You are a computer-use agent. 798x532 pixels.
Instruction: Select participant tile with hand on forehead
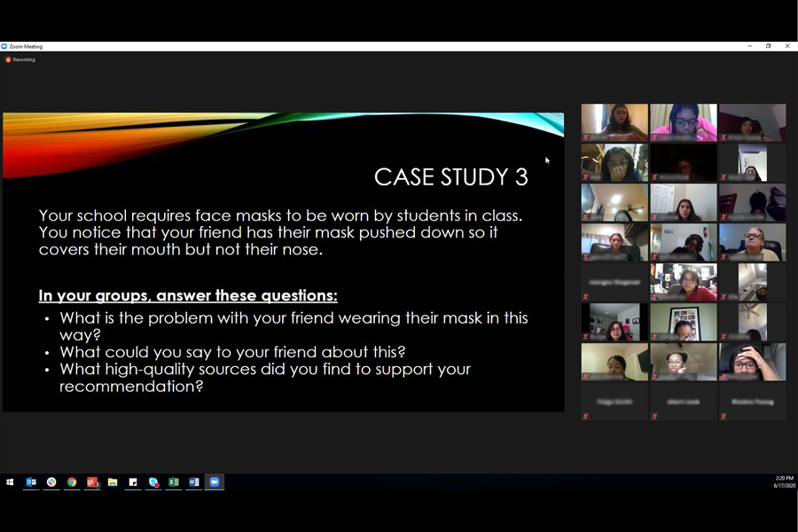coord(752,362)
